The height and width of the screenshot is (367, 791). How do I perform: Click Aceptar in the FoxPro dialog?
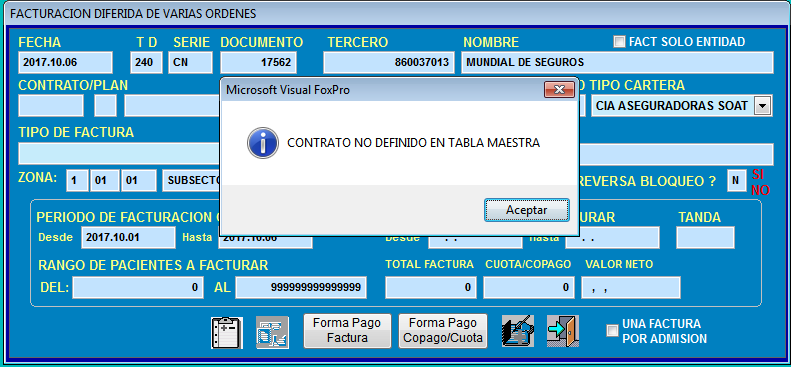coord(527,210)
